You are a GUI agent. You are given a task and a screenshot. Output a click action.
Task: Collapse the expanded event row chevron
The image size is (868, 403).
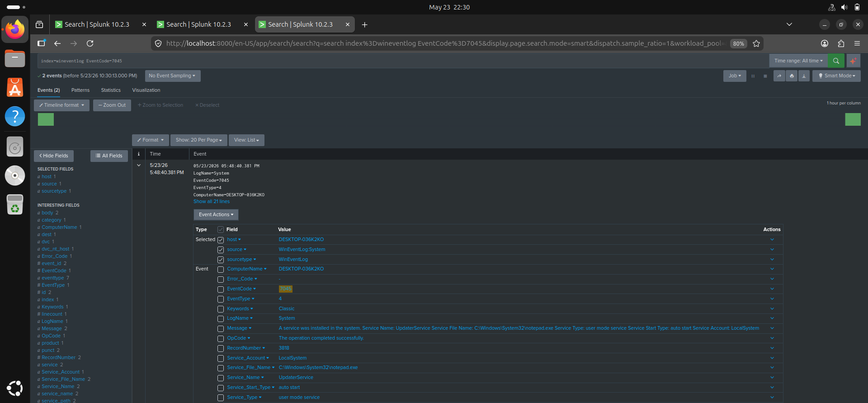(139, 166)
